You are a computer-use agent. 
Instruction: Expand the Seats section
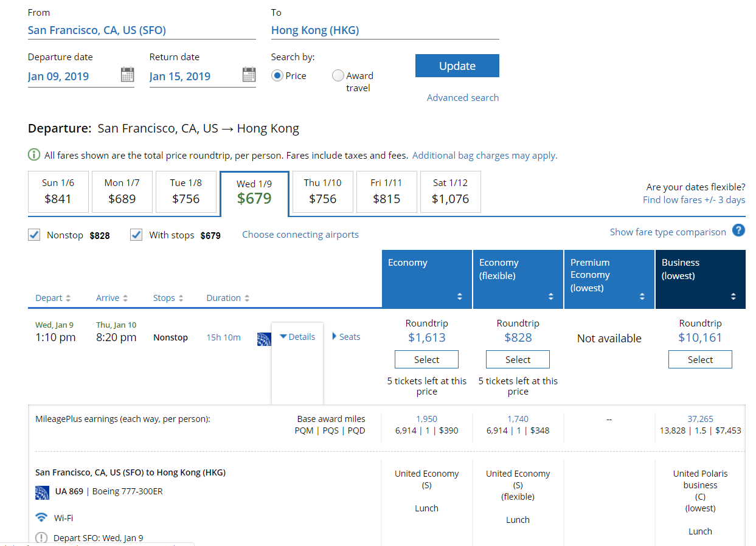pos(346,337)
